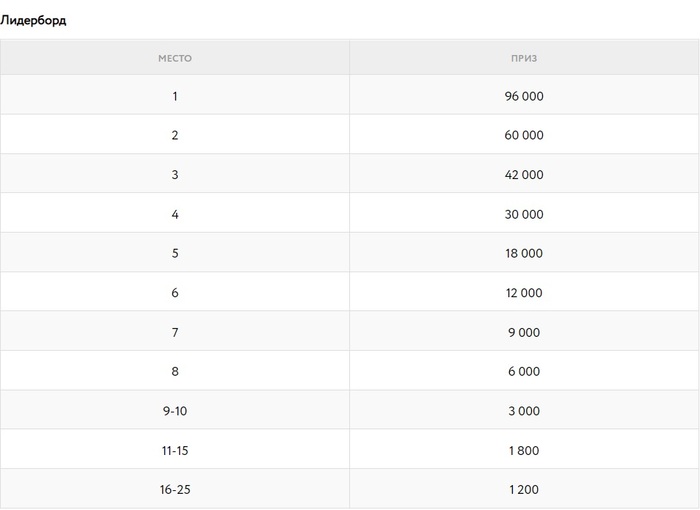This screenshot has height=510, width=700.
Task: Select the place 6 cell
Action: tap(175, 292)
